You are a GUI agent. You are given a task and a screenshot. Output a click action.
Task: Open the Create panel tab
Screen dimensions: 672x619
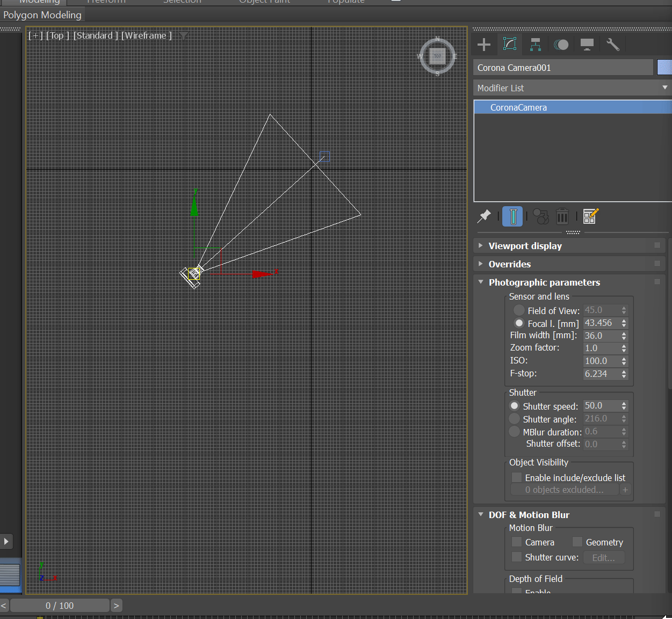[x=484, y=45]
